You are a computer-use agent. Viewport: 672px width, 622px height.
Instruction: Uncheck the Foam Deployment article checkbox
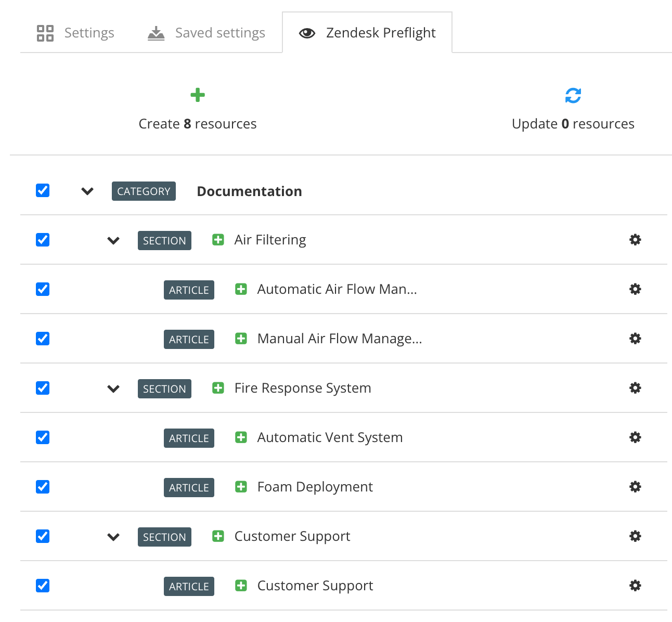(42, 487)
